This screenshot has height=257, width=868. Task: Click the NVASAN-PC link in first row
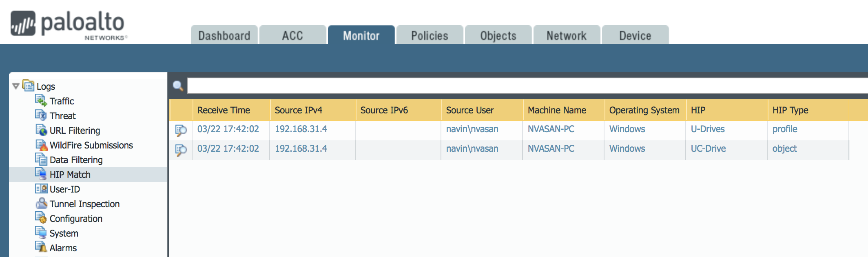point(551,129)
